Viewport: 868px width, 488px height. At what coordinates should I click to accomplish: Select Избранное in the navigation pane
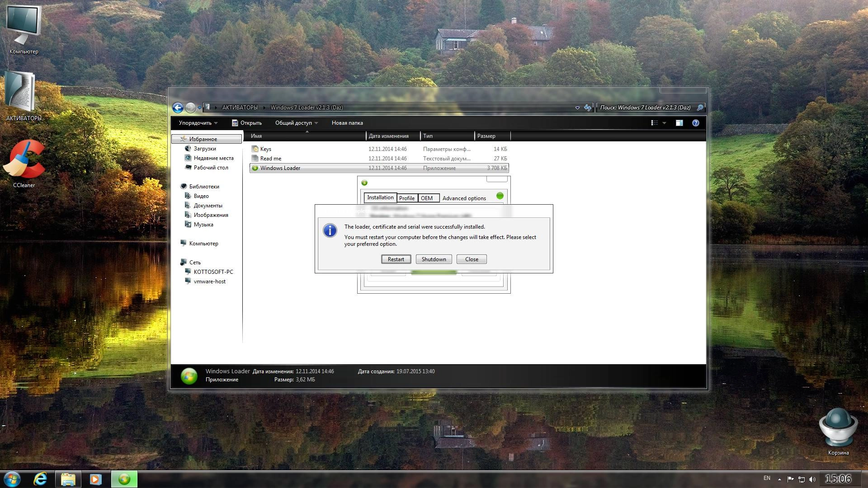pyautogui.click(x=206, y=139)
